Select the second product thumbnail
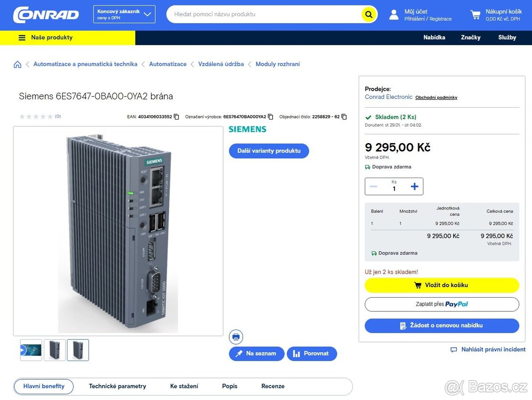 click(55, 350)
